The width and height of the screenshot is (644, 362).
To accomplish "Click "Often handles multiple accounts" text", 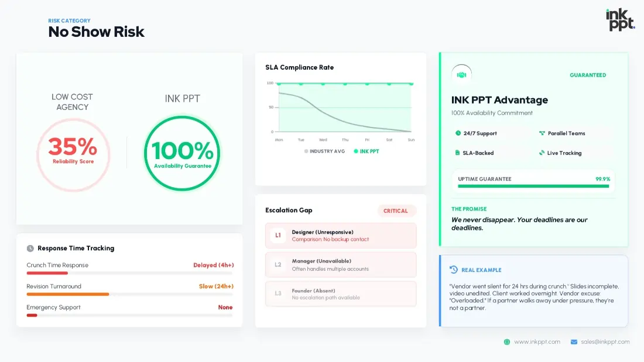I will (x=330, y=269).
